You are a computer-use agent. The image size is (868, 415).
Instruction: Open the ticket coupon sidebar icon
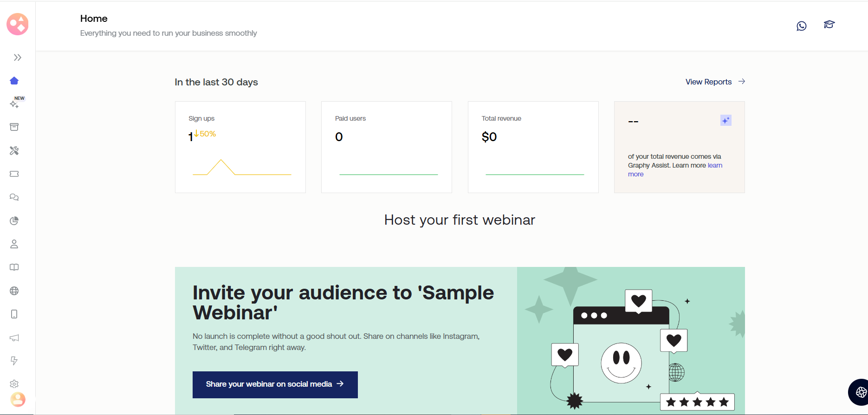pyautogui.click(x=14, y=174)
